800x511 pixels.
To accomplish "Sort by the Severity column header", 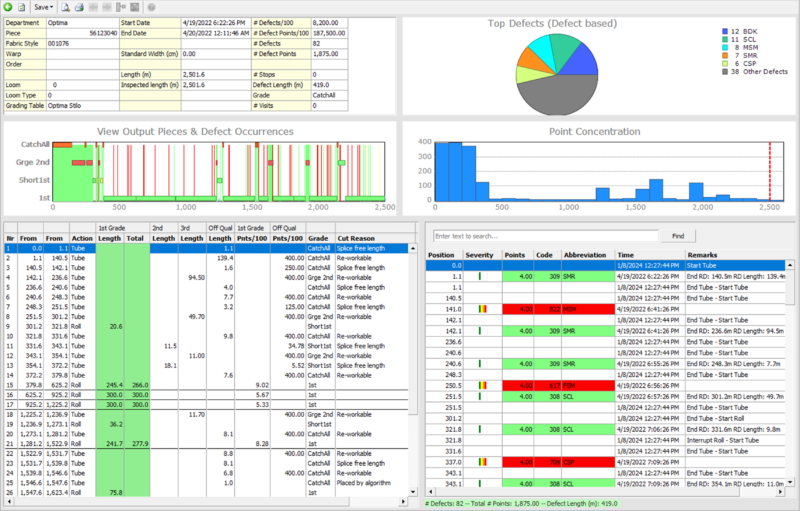I will coord(483,255).
